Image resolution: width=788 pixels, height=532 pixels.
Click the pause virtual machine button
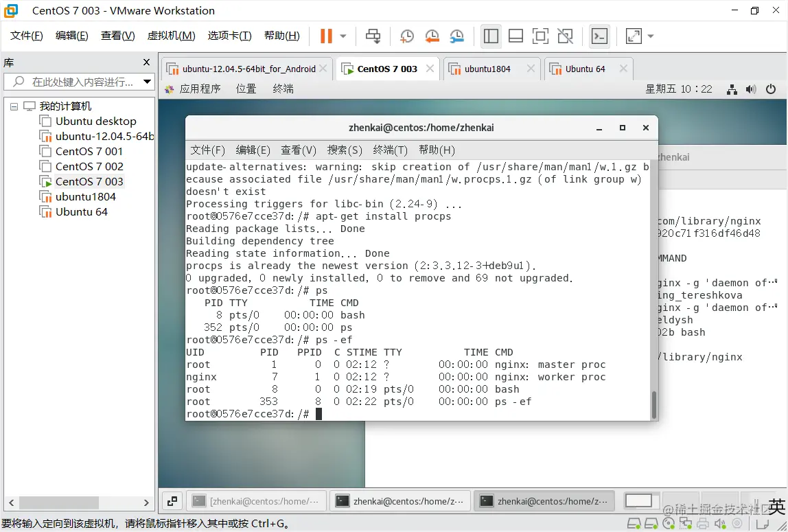[326, 36]
